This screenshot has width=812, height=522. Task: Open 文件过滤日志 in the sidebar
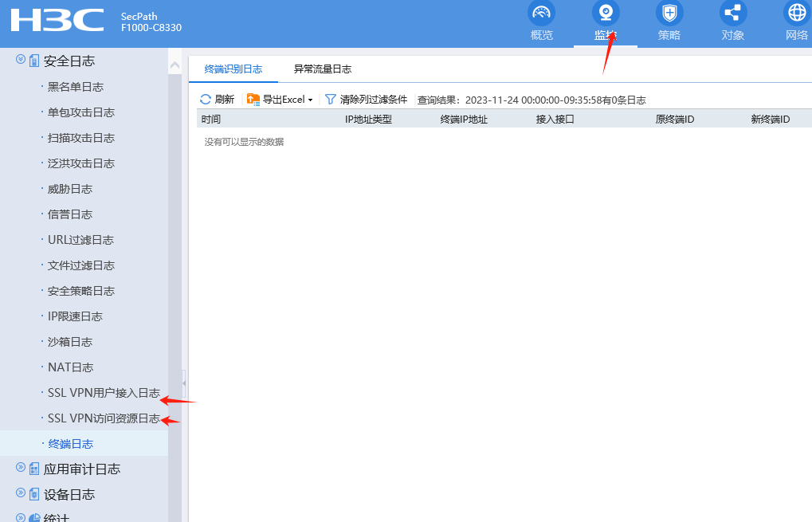[x=81, y=265]
